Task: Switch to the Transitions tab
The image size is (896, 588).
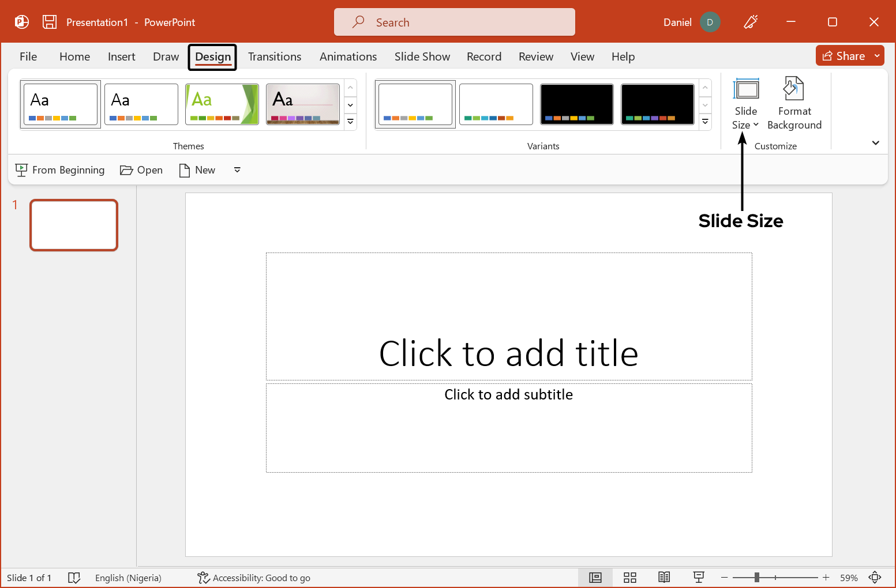Action: (275, 56)
